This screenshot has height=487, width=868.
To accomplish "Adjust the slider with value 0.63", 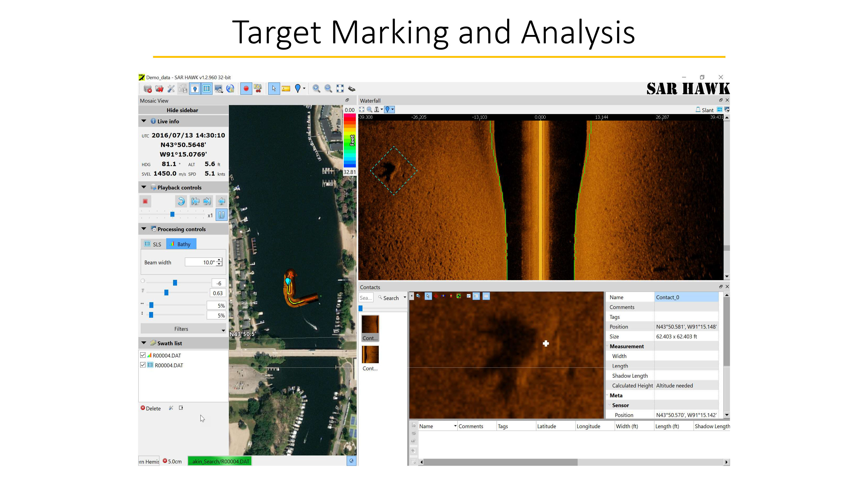I will [x=166, y=293].
